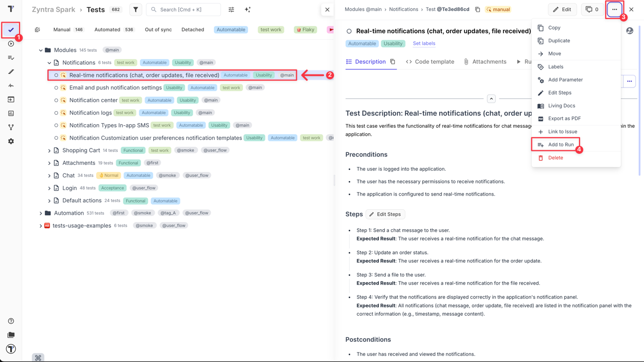Click the Help question mark icon at bottom
Screen dimensions: 644x362
(x=11, y=320)
